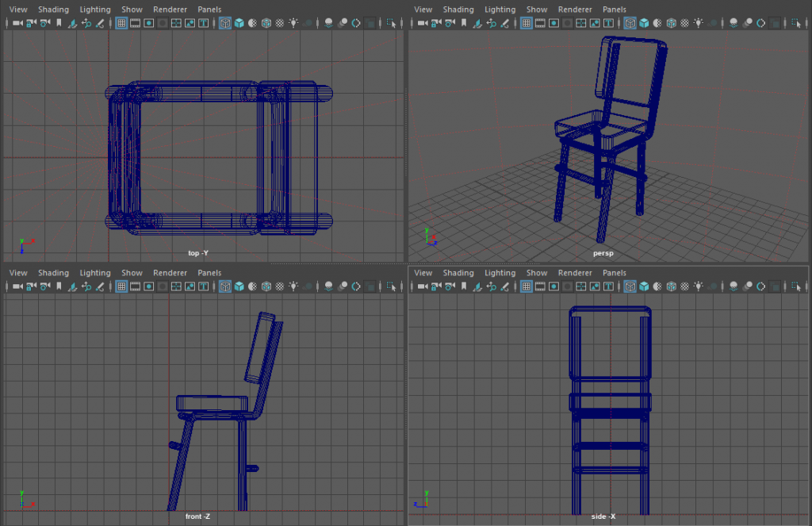Open Show menu in side view panel
812x526 pixels.
tap(537, 273)
